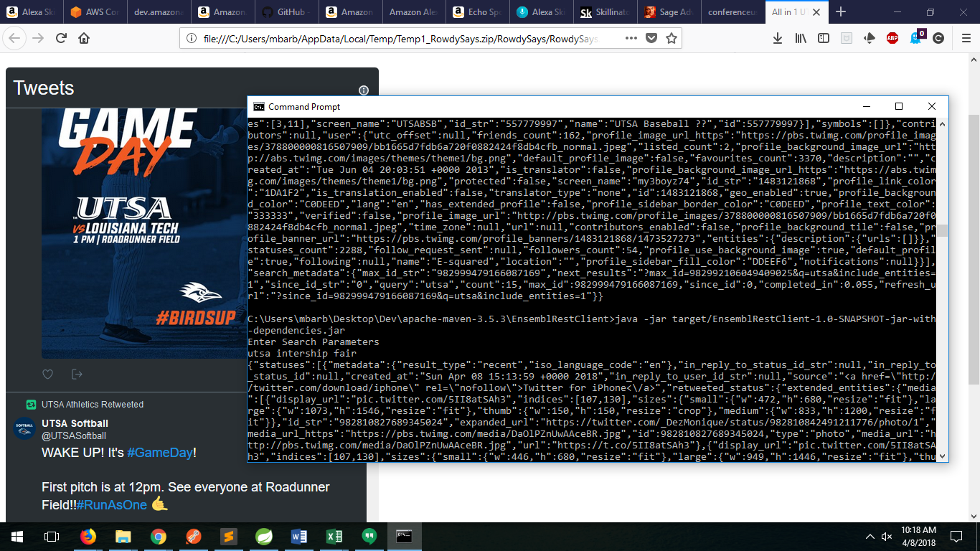The height and width of the screenshot is (551, 980).
Task: Click scroll-down arrow in Command Prompt scrollbar
Action: (941, 456)
